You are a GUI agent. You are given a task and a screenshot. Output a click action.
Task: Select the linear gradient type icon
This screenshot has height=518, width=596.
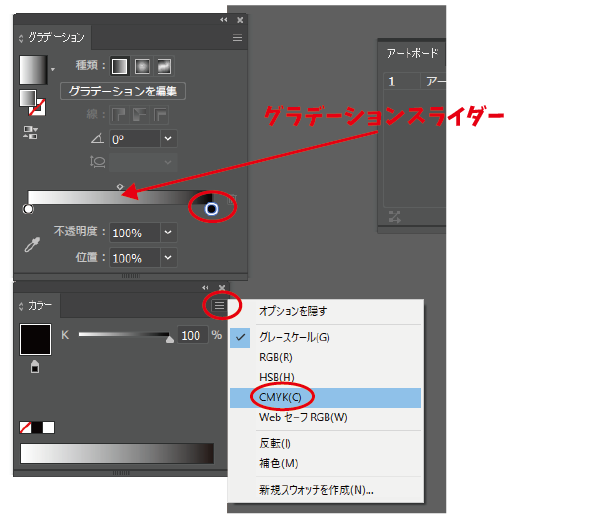click(x=119, y=67)
